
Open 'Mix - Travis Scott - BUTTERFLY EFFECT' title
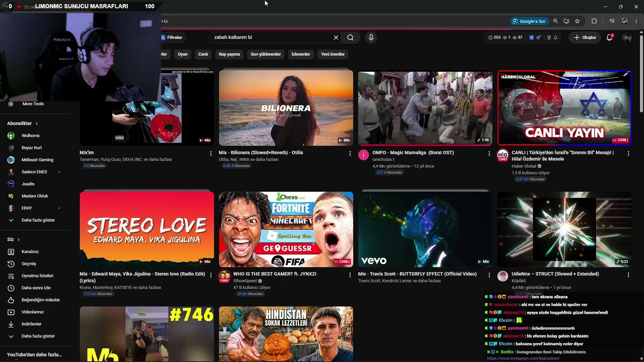[417, 274]
